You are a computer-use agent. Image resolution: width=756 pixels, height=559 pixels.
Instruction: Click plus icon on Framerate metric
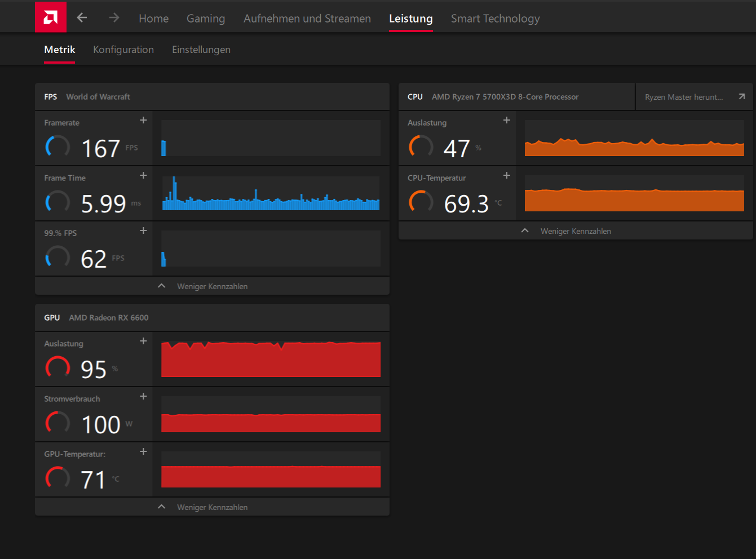click(143, 120)
